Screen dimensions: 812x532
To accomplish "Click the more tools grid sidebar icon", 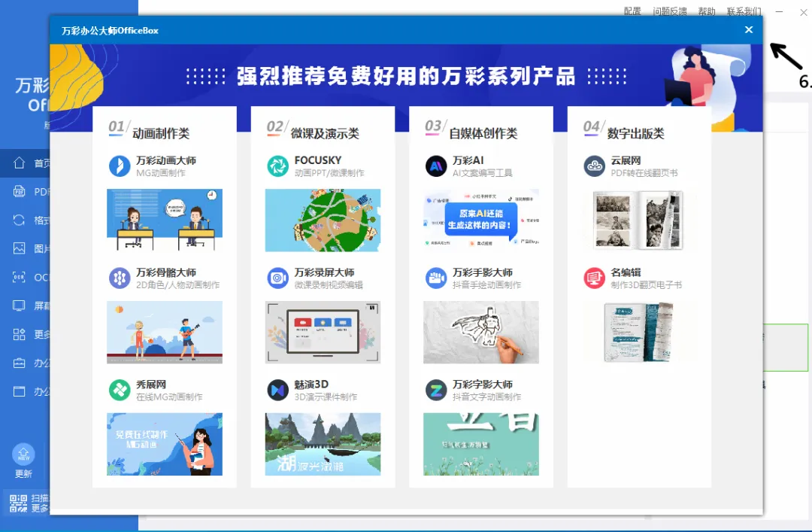I will click(19, 334).
